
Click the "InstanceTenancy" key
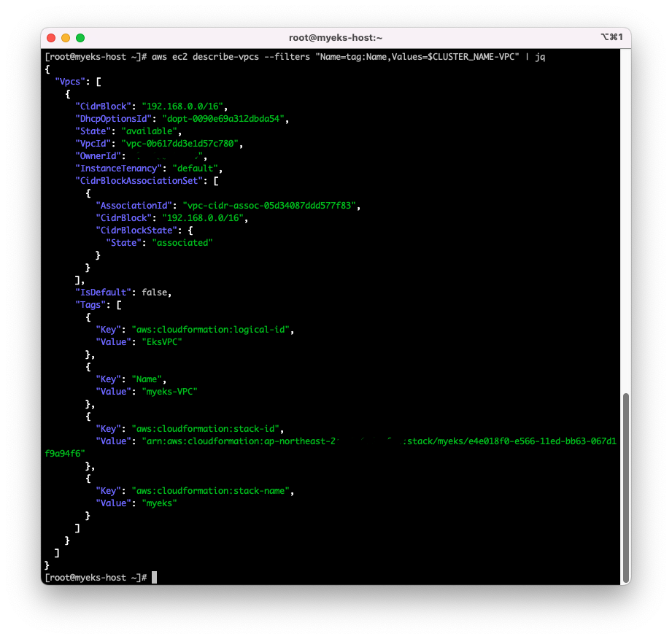(x=119, y=169)
